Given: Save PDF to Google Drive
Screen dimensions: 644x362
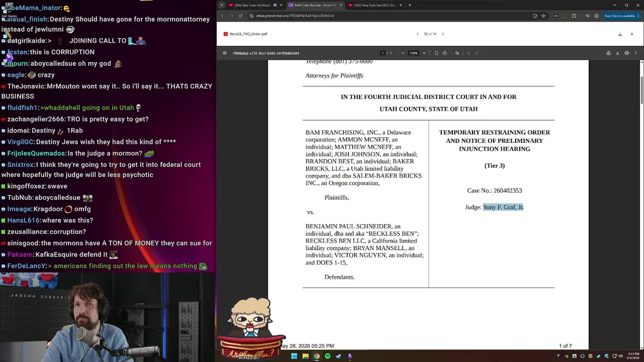Looking at the screenshot, I should tap(608, 53).
